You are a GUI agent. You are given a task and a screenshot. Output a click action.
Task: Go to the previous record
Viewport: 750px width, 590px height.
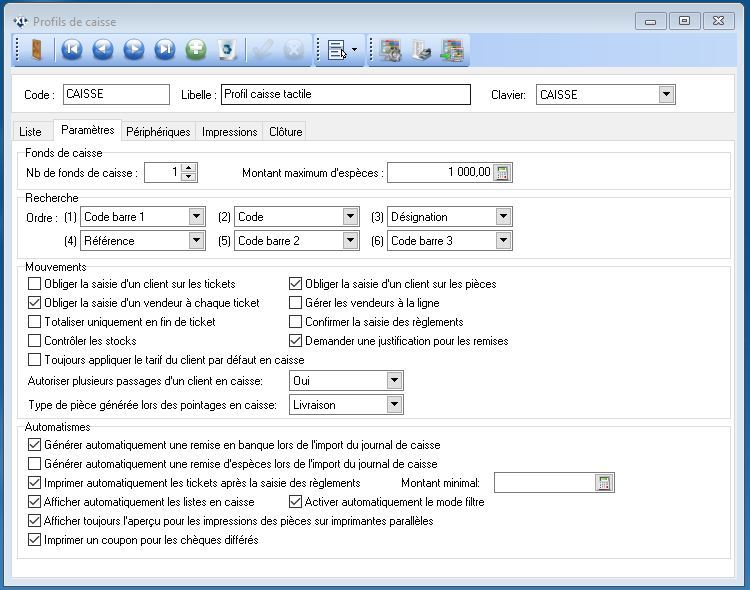(x=103, y=49)
